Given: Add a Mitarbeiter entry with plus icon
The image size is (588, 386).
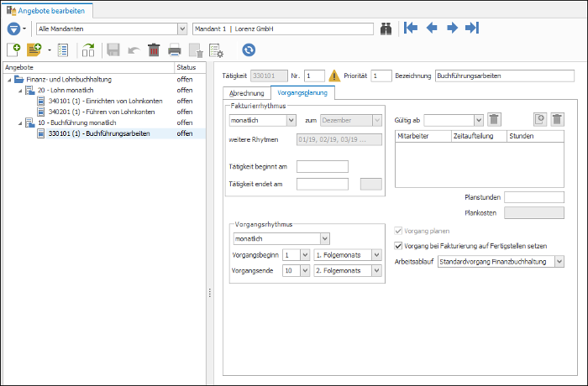Looking at the screenshot, I should click(540, 119).
